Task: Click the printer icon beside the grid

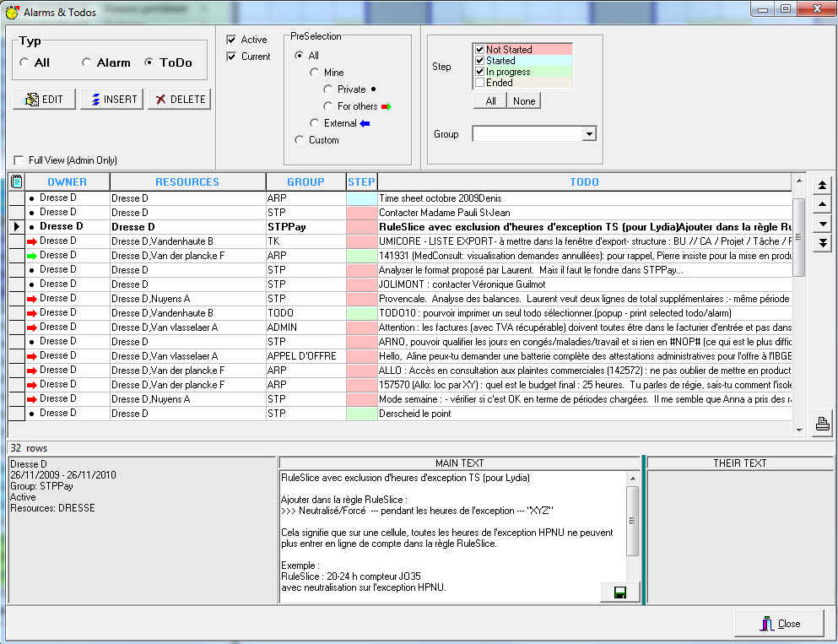Action: tap(822, 425)
